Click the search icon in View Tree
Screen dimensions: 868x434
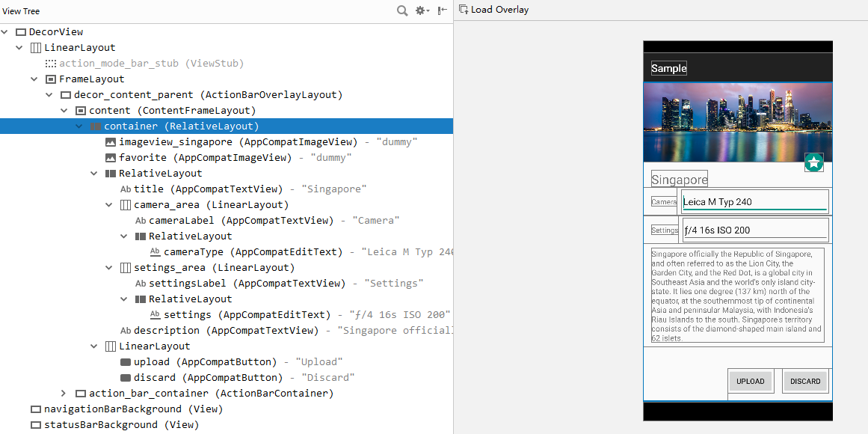click(x=402, y=10)
